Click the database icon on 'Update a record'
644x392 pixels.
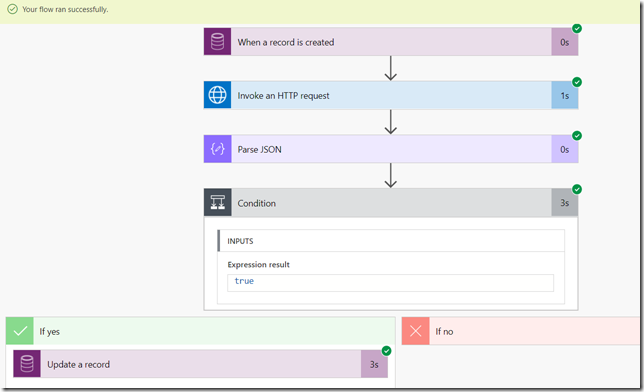pyautogui.click(x=27, y=364)
